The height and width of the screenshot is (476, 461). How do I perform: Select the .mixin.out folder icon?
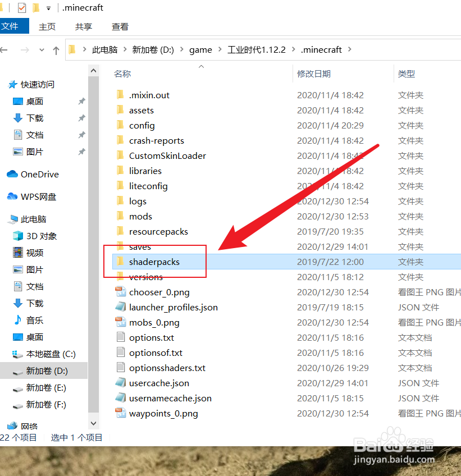120,94
